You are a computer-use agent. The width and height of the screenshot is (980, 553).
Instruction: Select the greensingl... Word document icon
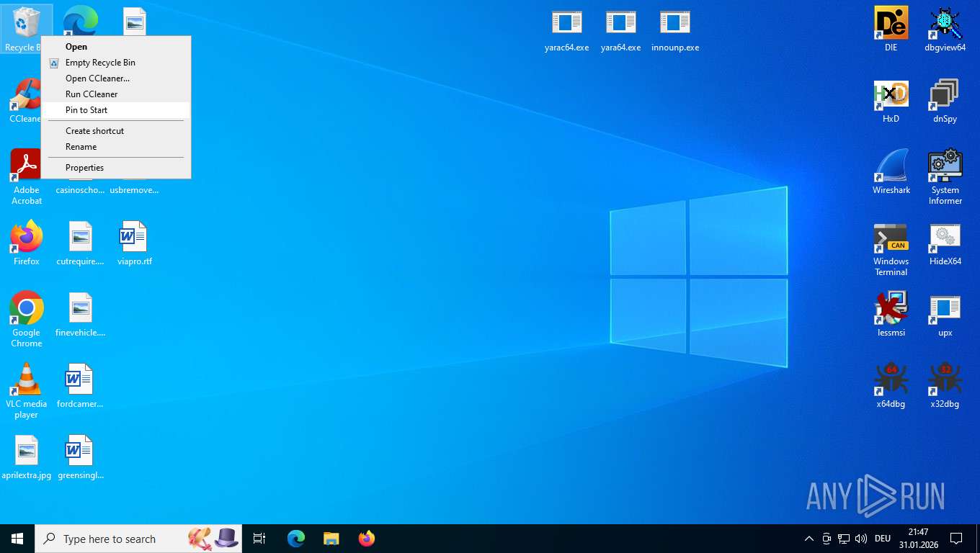pyautogui.click(x=80, y=458)
